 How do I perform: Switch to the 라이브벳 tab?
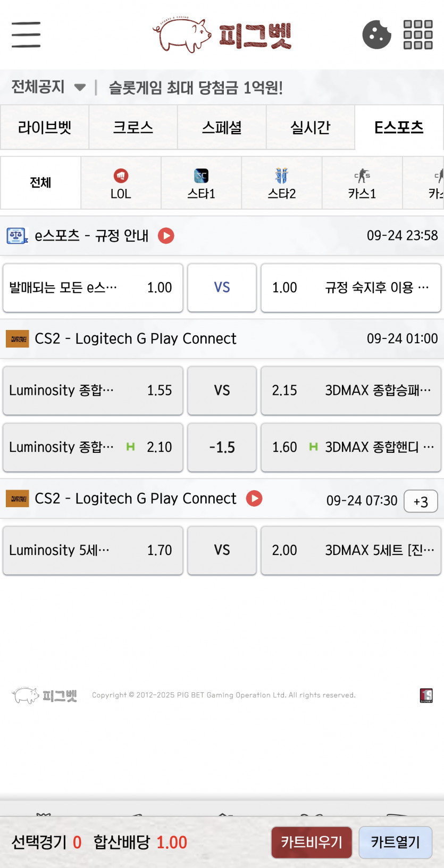(45, 128)
